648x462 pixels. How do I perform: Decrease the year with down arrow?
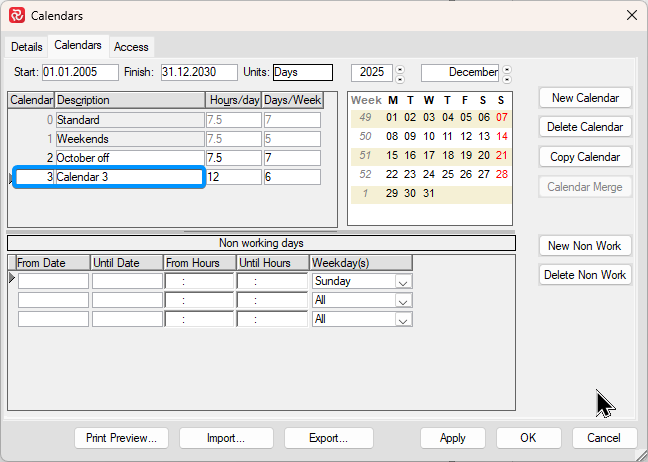coord(401,78)
